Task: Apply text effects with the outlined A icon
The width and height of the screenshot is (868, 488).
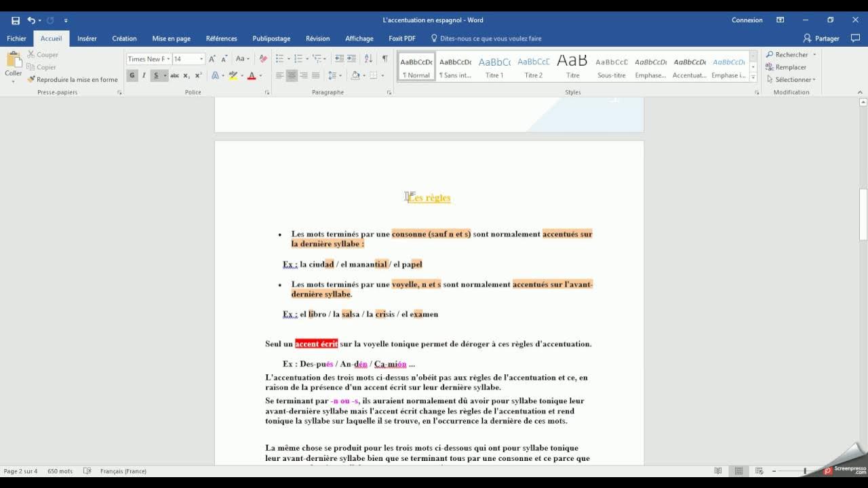Action: click(215, 75)
